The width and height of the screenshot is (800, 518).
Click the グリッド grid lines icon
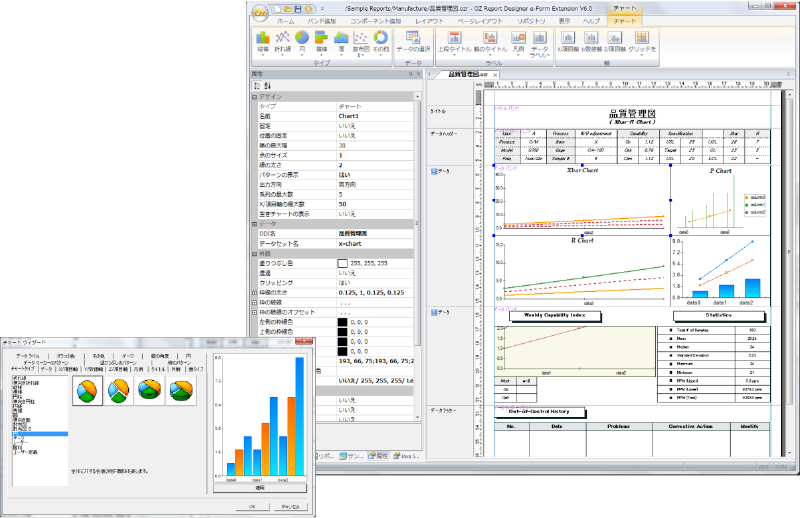click(642, 37)
